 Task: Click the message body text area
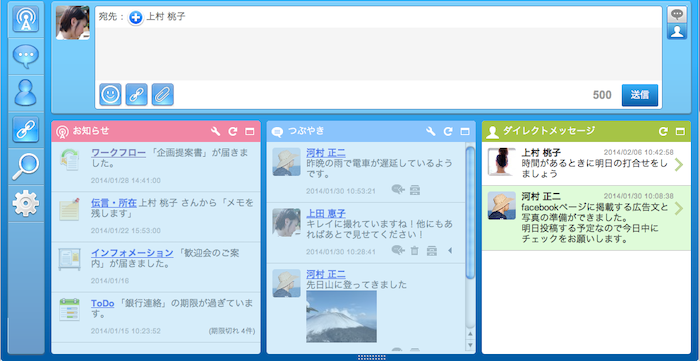click(378, 54)
